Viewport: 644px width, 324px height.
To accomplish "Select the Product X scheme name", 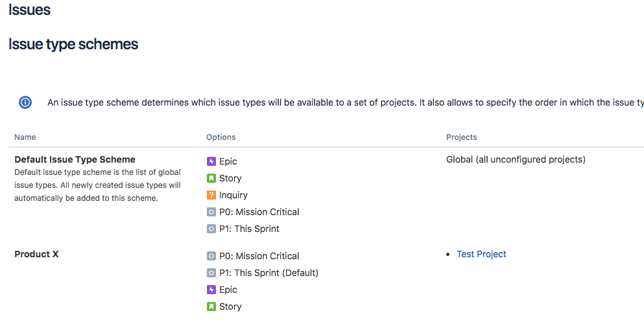I will [x=36, y=254].
